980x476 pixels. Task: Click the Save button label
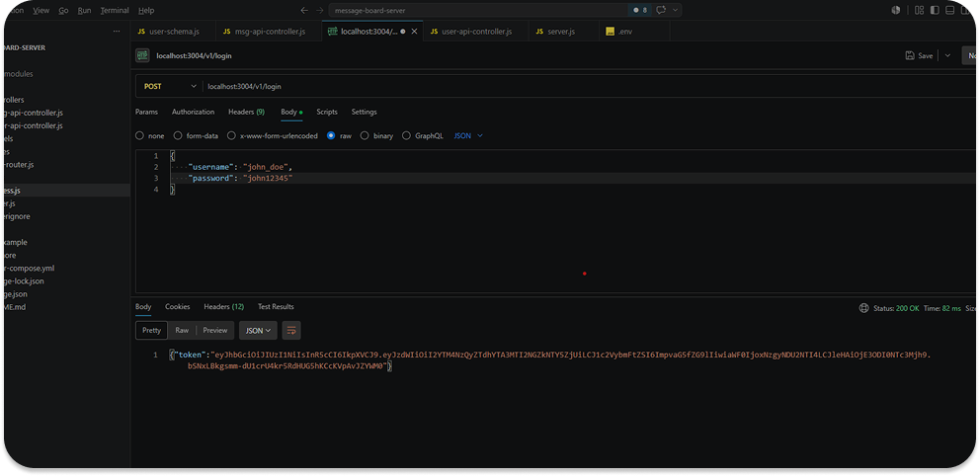[x=926, y=55]
